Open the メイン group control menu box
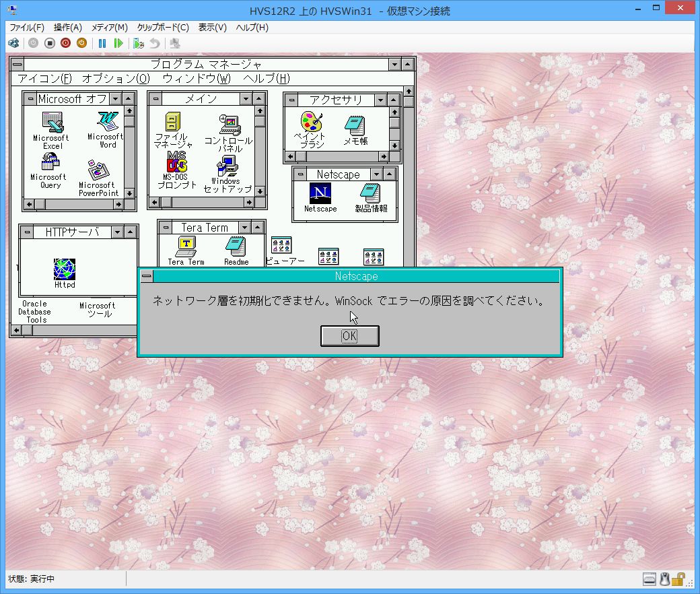The height and width of the screenshot is (594, 700). click(155, 98)
